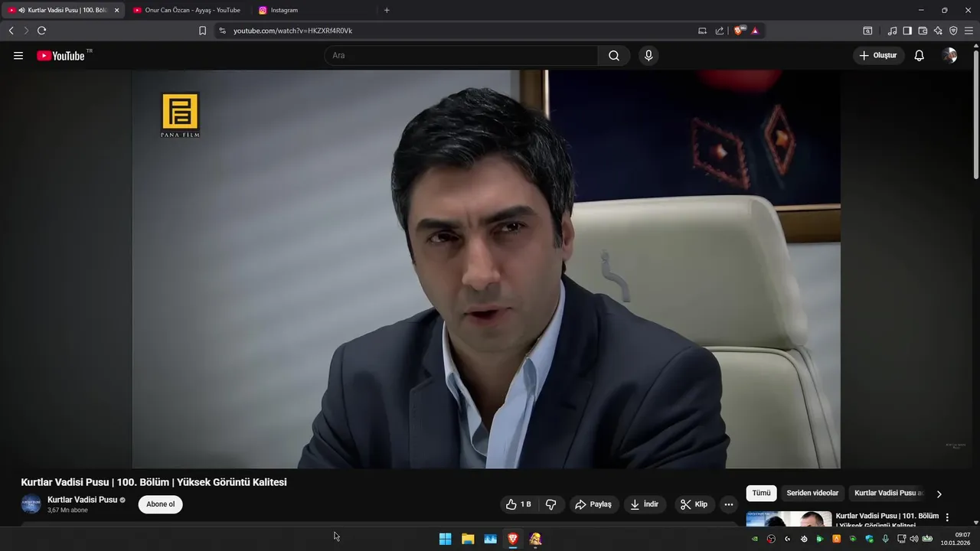This screenshot has width=980, height=551.
Task: Go forward with browser forward arrow
Action: (x=26, y=31)
